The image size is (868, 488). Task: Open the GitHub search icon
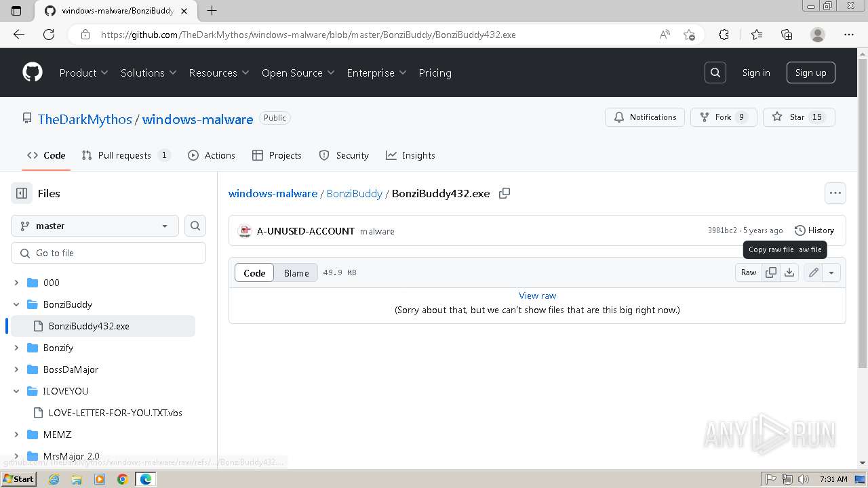tap(715, 73)
